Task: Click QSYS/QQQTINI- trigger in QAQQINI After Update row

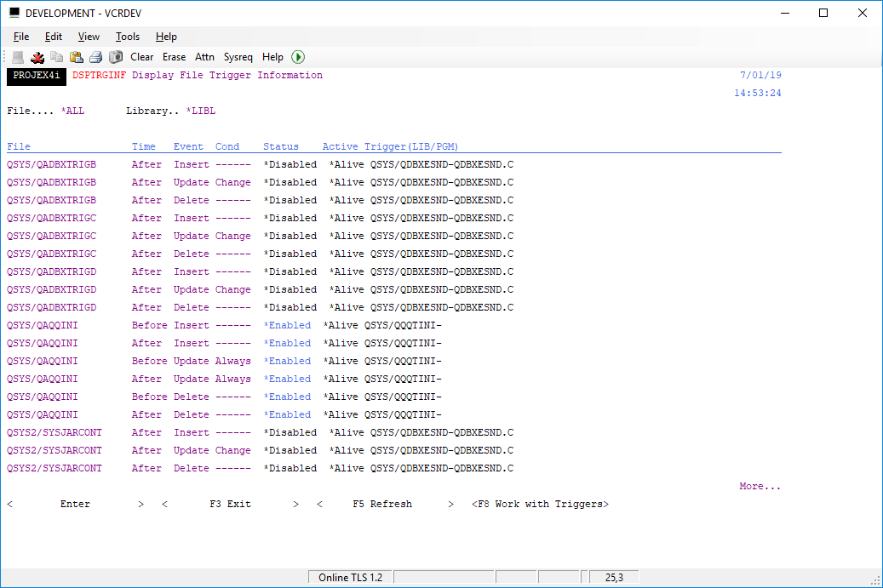Action: point(403,380)
